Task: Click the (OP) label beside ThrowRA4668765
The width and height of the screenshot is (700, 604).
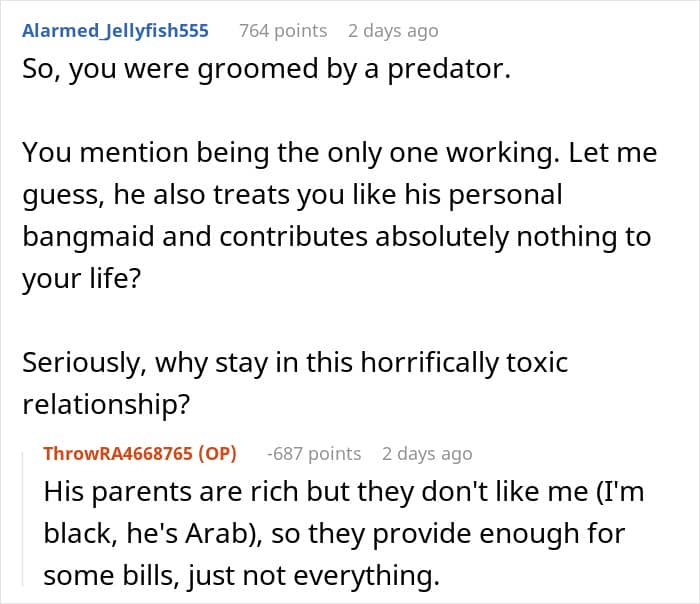Action: (216, 454)
